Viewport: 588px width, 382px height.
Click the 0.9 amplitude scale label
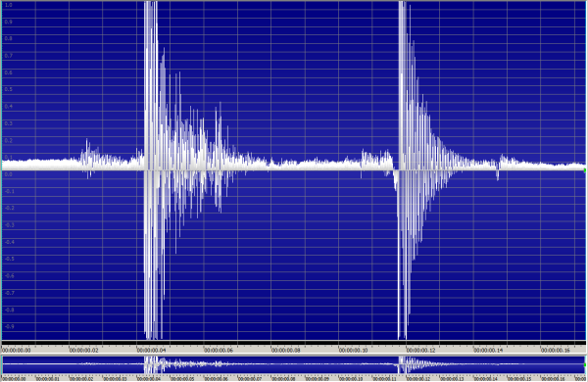[8, 22]
